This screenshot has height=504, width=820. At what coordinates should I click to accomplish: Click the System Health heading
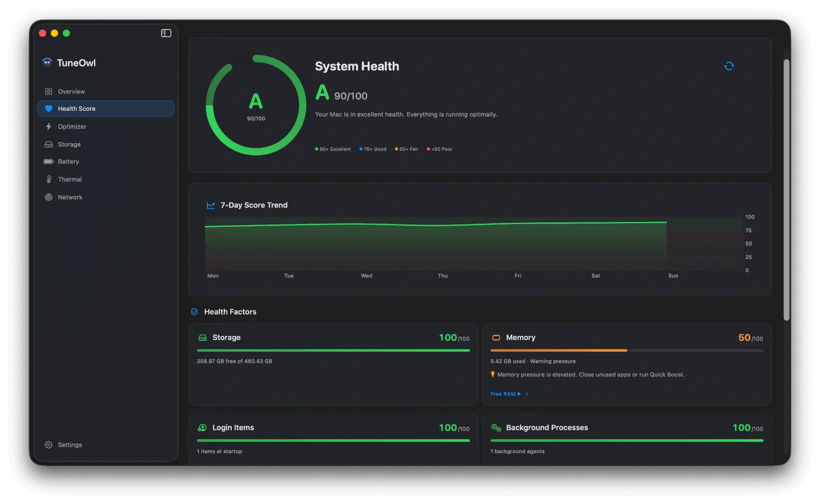(357, 66)
